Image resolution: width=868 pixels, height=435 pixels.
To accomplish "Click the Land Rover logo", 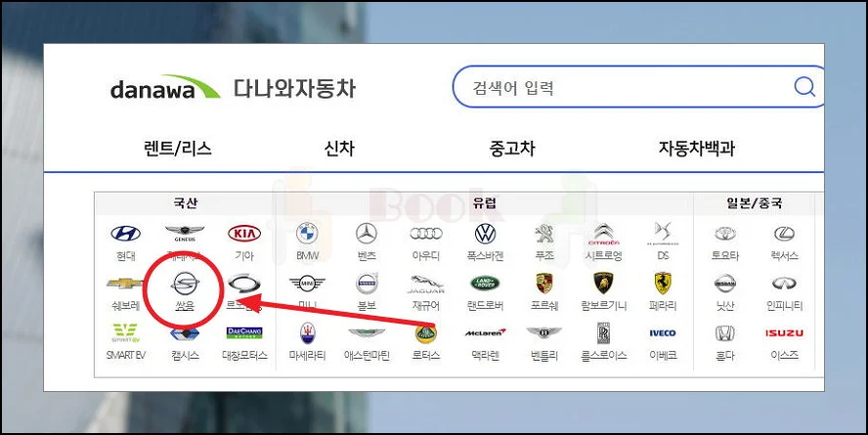I will click(x=486, y=283).
